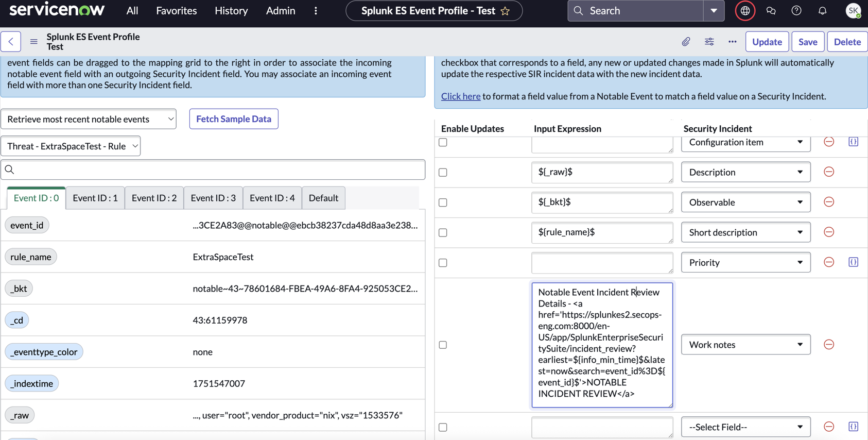Enable updates for Priority row
Image resolution: width=868 pixels, height=440 pixels.
tap(443, 263)
